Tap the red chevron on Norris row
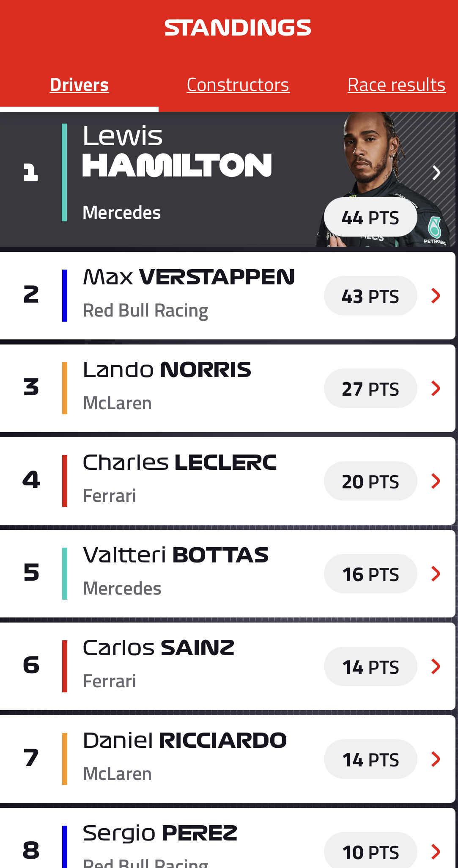Screen dimensions: 458x868 click(x=436, y=388)
